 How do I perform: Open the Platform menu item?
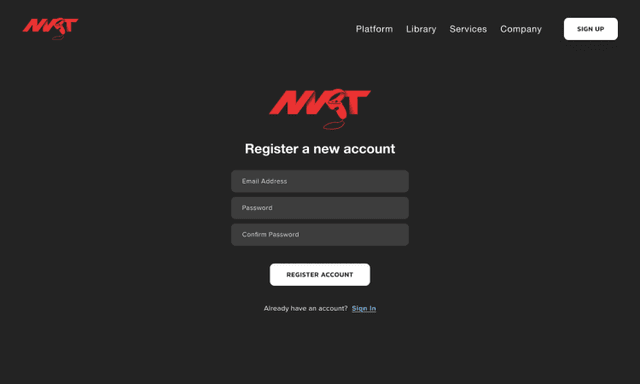374,29
